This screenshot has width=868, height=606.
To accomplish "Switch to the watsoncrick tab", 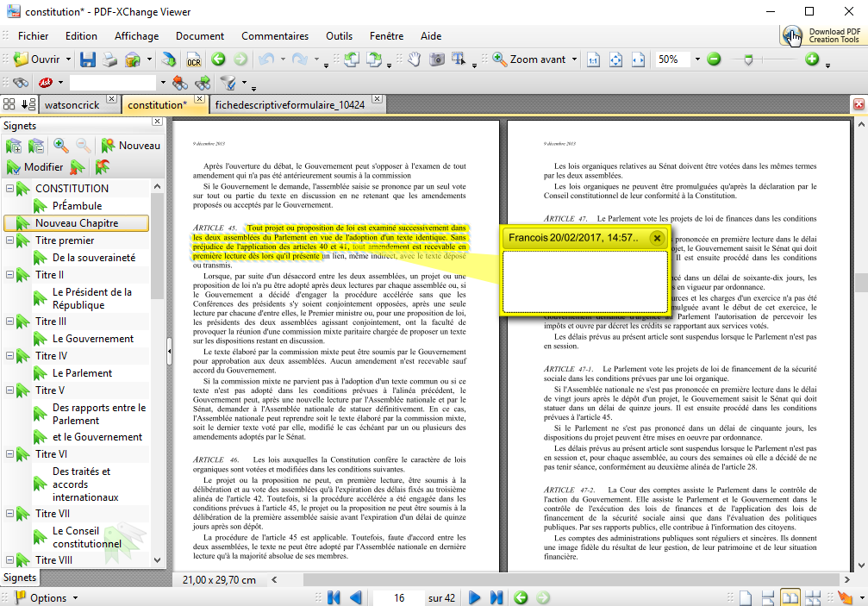I will 72,104.
